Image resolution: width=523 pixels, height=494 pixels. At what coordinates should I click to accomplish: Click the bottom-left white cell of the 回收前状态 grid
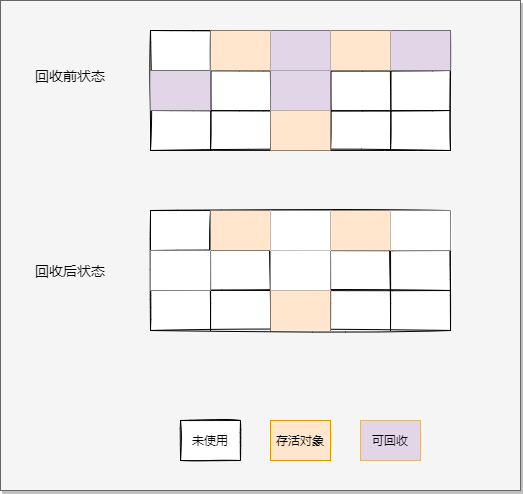pos(180,130)
